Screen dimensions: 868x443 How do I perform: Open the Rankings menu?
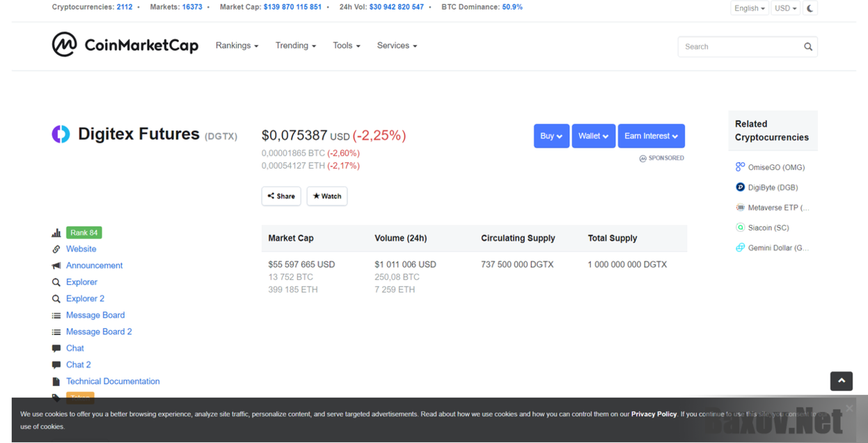(x=237, y=45)
